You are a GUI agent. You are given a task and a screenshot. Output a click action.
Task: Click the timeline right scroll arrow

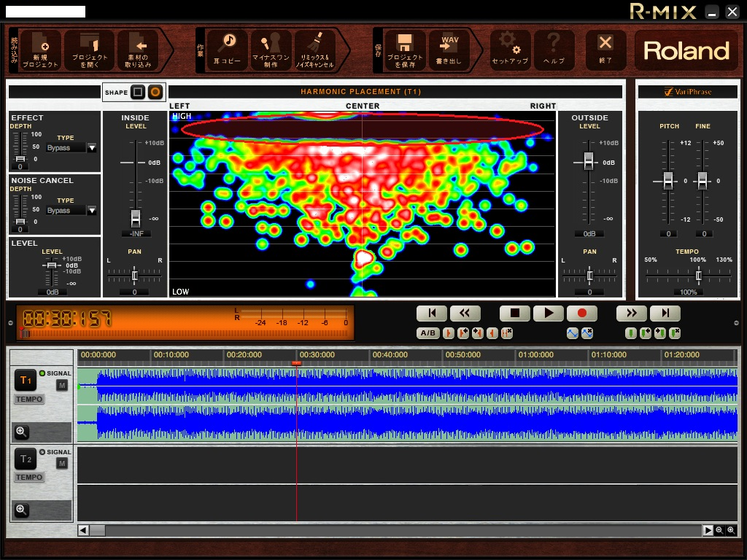708,530
